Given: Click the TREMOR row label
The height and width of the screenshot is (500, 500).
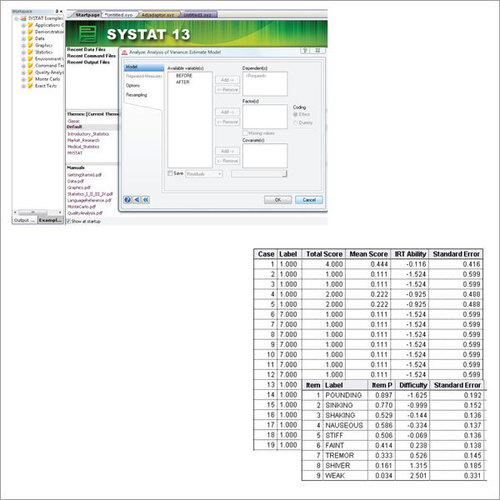Looking at the screenshot, I should [339, 455].
